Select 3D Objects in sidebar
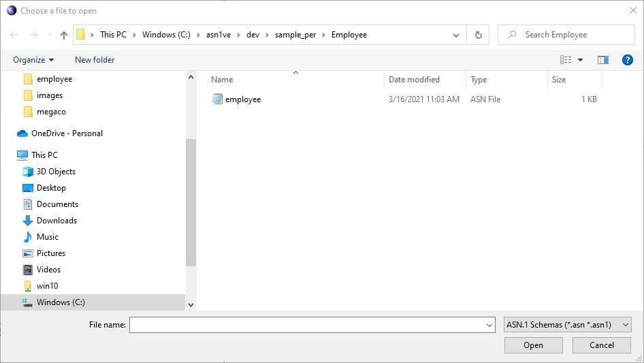644x363 pixels. coord(56,172)
